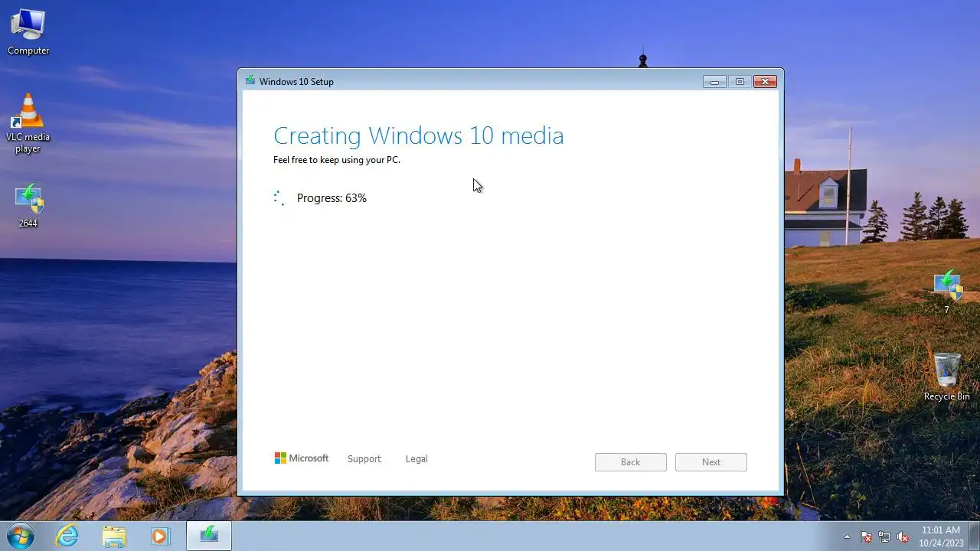Open the Support link
The width and height of the screenshot is (980, 551).
click(364, 459)
